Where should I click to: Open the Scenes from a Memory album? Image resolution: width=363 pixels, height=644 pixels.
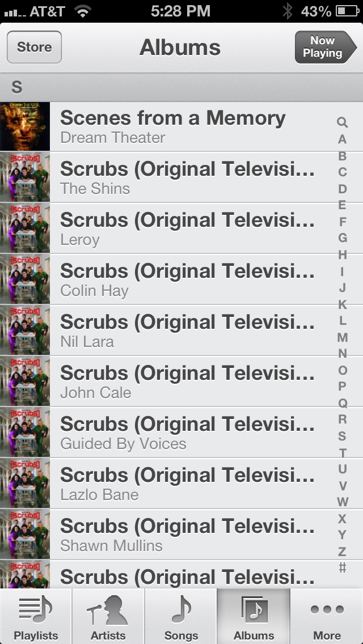click(x=181, y=126)
